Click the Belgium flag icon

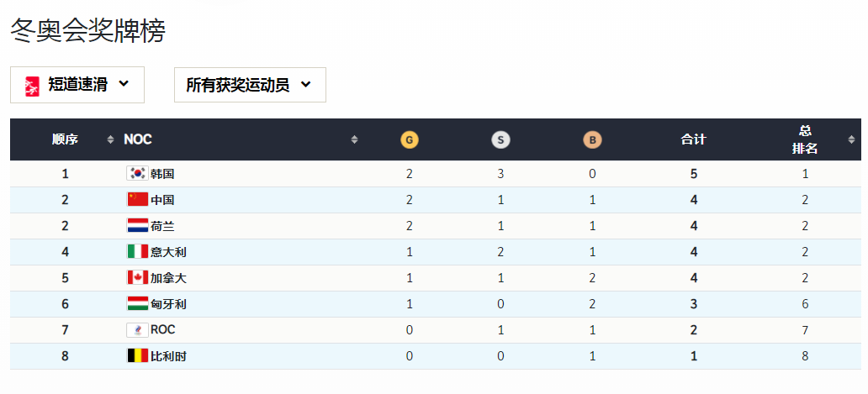coord(138,356)
